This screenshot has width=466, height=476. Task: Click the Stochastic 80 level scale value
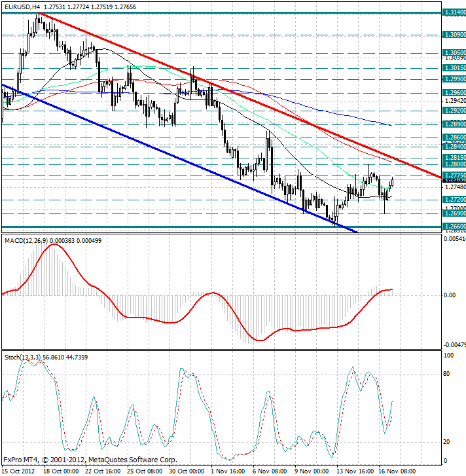[446, 374]
